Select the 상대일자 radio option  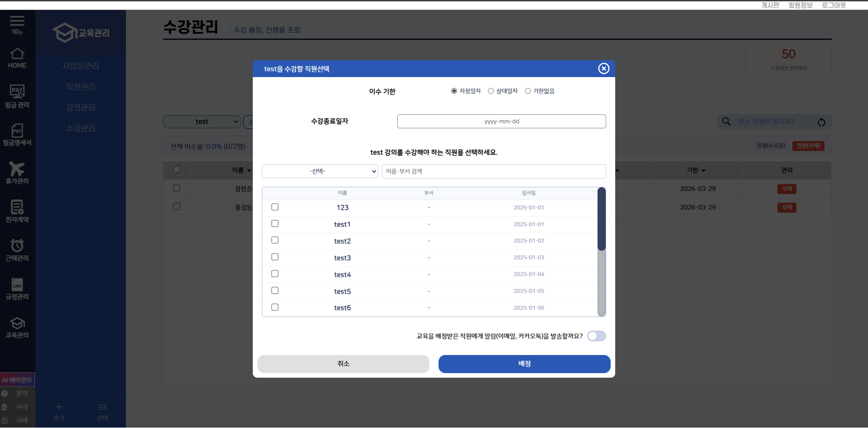[x=491, y=91]
